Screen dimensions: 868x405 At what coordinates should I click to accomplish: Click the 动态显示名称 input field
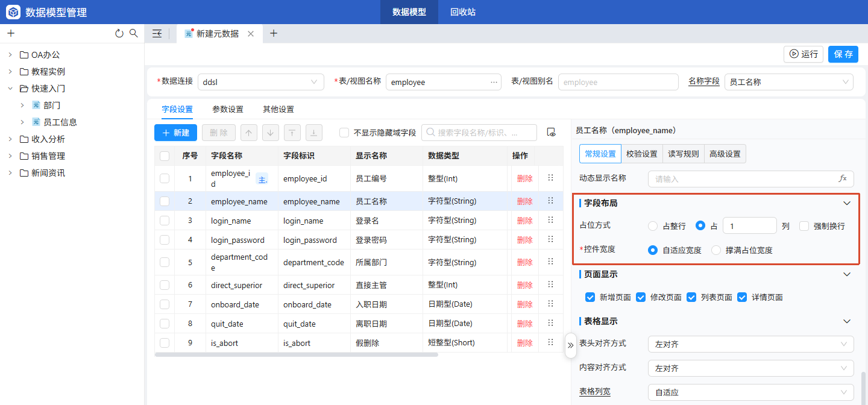tap(751, 179)
